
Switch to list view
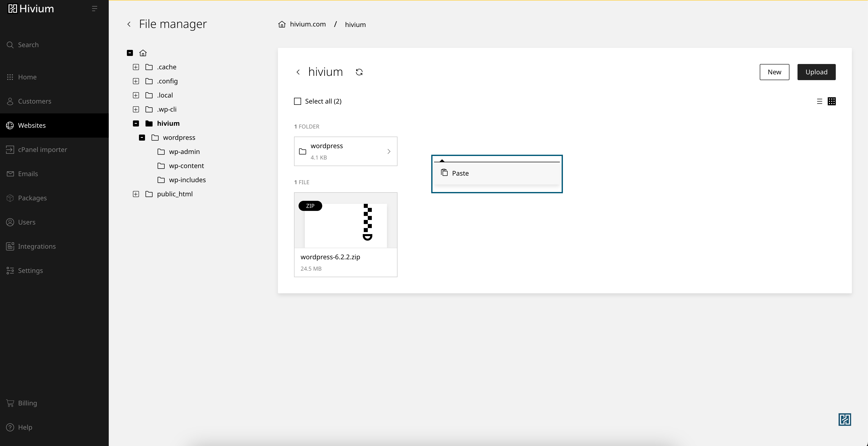(819, 101)
